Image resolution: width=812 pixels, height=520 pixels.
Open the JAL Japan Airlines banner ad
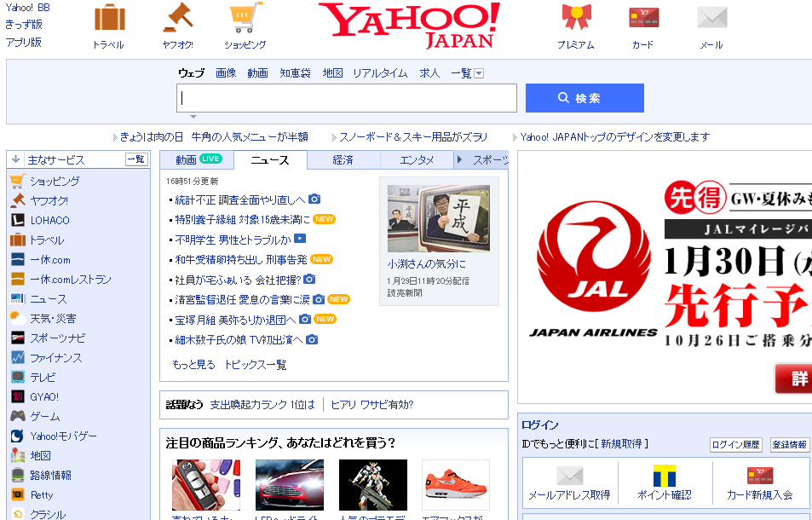coord(665,277)
